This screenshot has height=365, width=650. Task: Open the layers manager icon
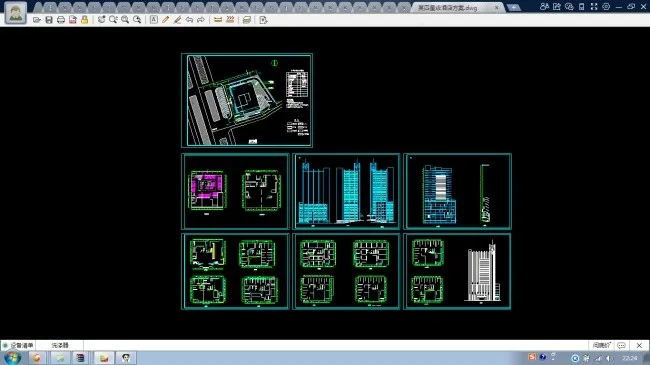coord(247,20)
